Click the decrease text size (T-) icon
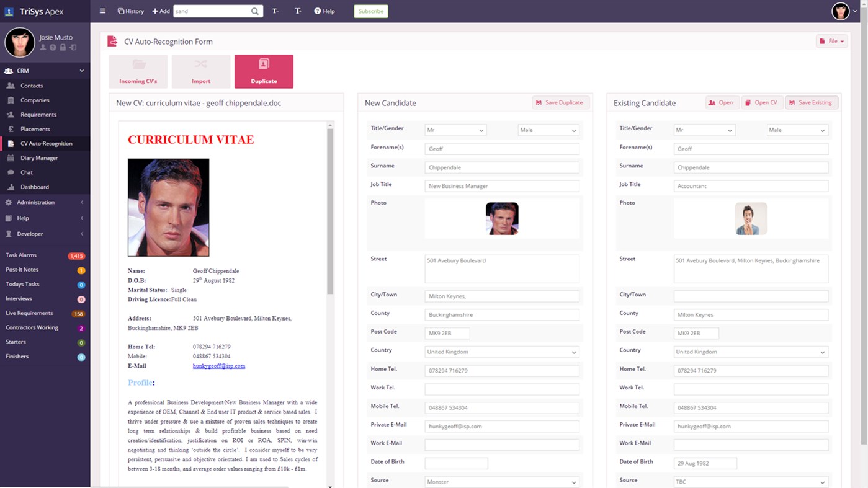The image size is (868, 488). (275, 11)
